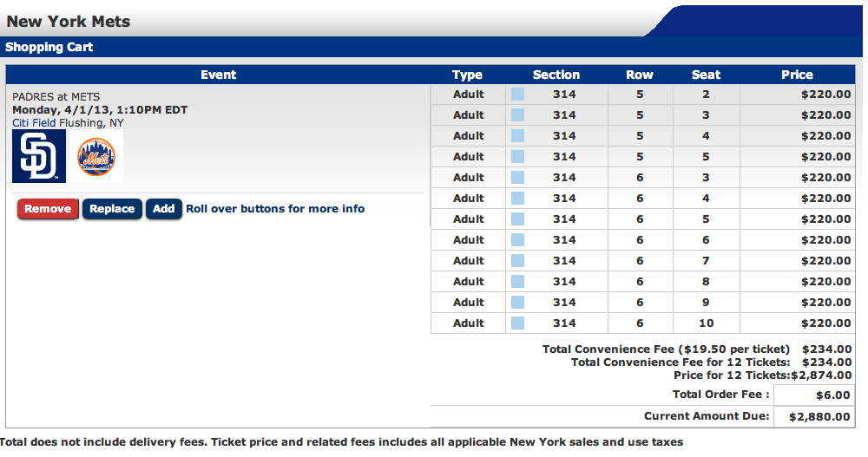Click the Type column header
The image size is (868, 457).
(467, 75)
